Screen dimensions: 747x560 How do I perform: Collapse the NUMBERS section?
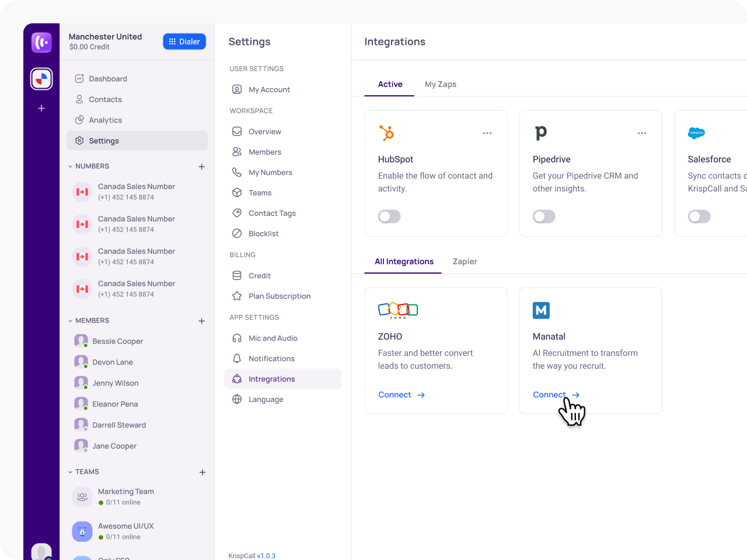click(71, 166)
